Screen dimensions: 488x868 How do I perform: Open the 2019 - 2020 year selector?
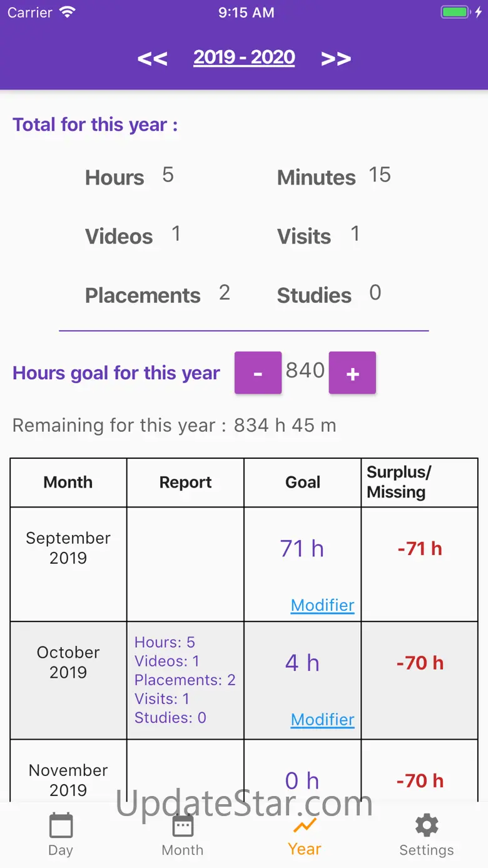(244, 58)
